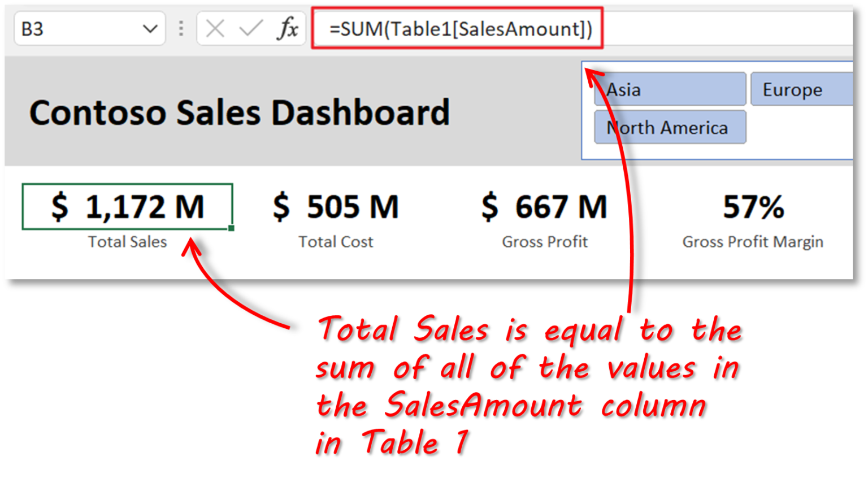Click the Name Box showing B3

(x=89, y=28)
